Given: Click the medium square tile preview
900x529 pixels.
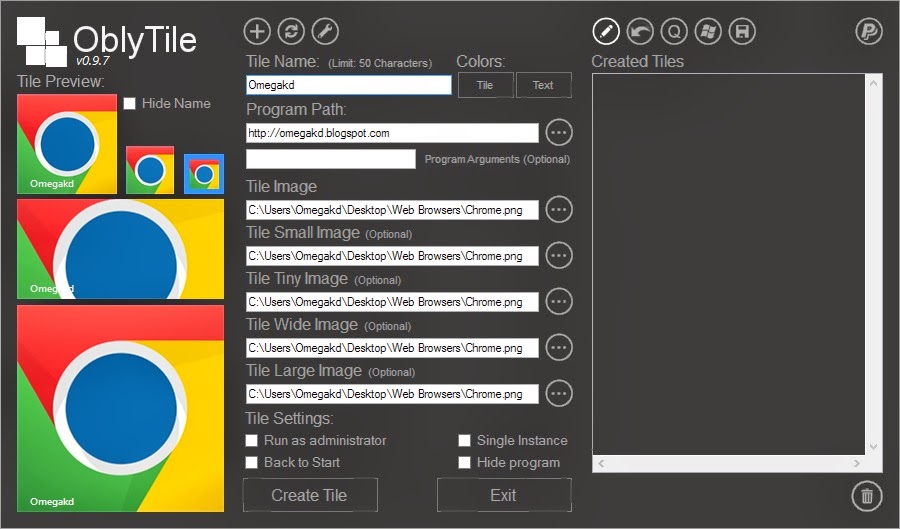Looking at the screenshot, I should click(67, 144).
